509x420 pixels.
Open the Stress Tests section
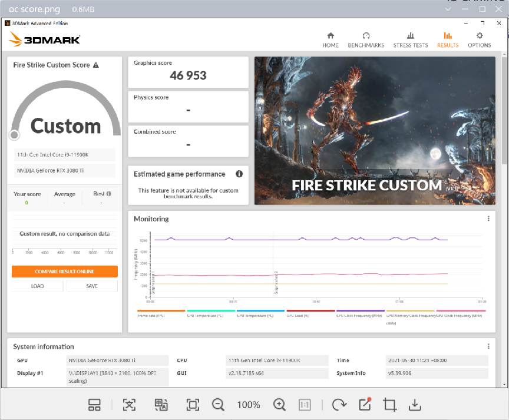tap(410, 39)
